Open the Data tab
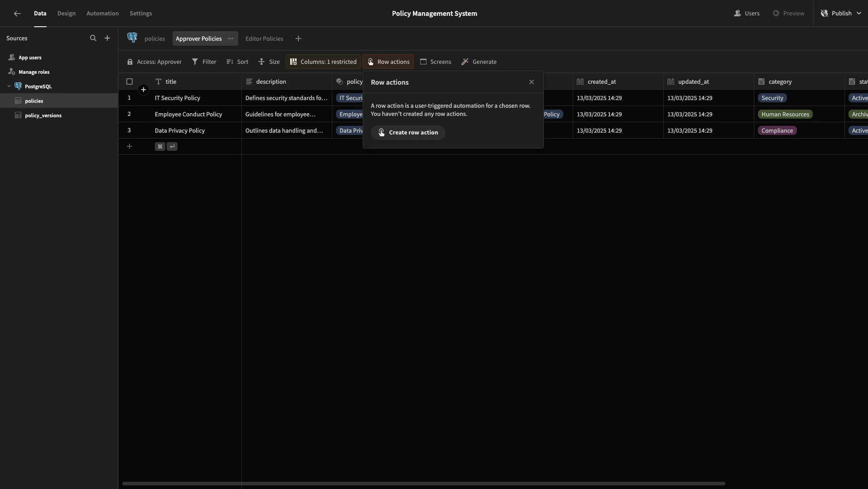 (x=40, y=14)
